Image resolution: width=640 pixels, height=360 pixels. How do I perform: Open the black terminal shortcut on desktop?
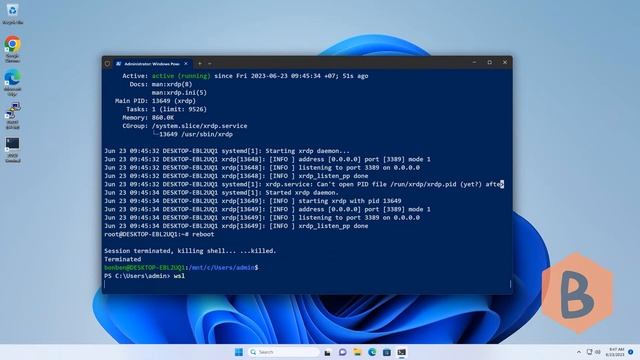(12, 149)
